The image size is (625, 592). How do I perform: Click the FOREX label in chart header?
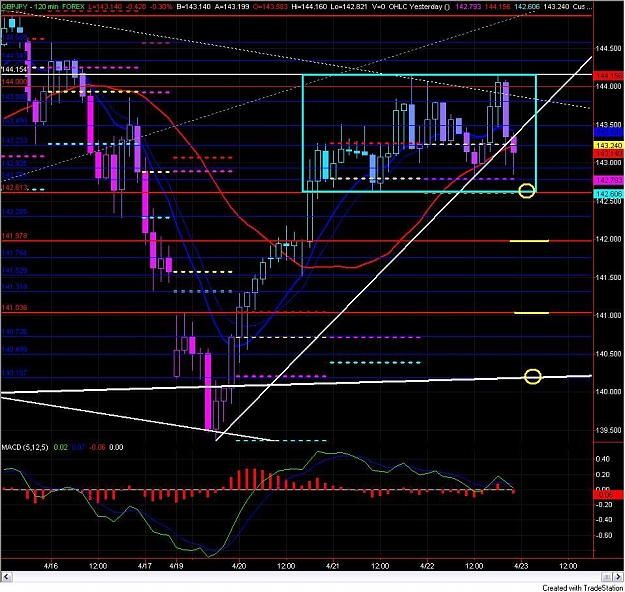tap(73, 7)
